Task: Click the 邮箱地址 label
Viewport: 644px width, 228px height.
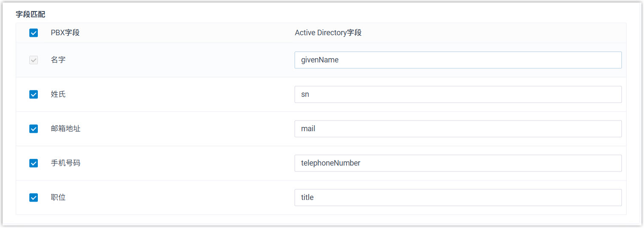Action: tap(65, 129)
